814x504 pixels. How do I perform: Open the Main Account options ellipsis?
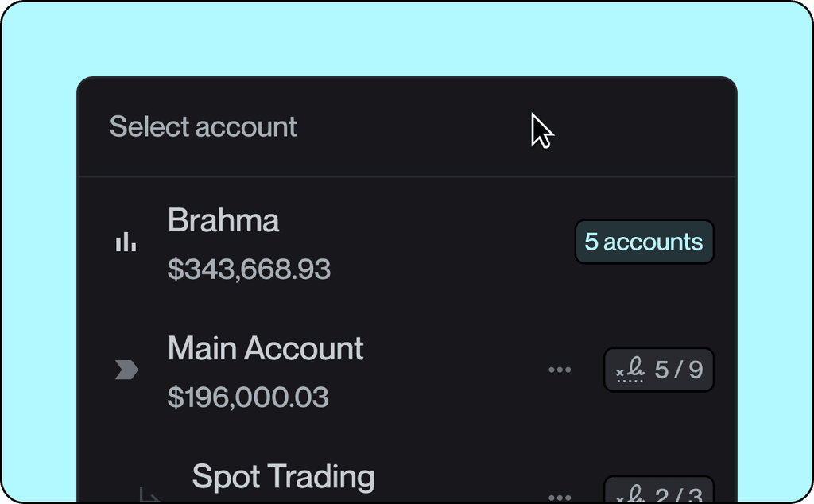tap(560, 369)
